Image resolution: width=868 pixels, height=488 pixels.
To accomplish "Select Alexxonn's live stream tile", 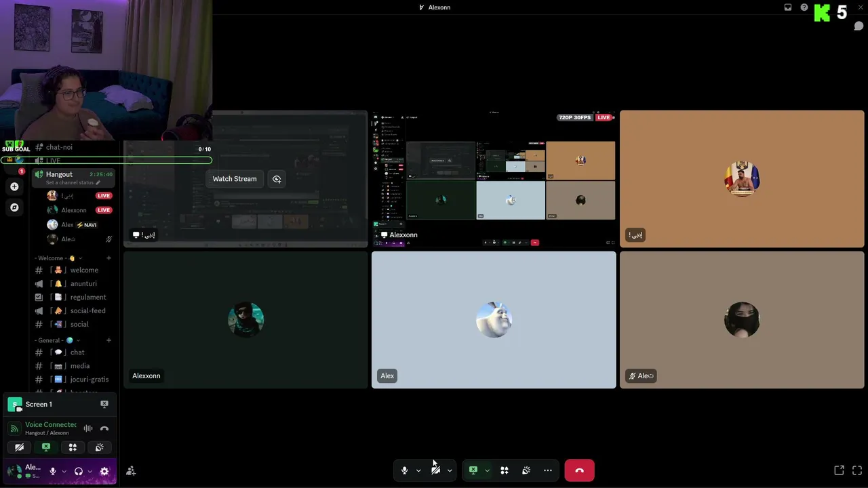I will (x=494, y=179).
